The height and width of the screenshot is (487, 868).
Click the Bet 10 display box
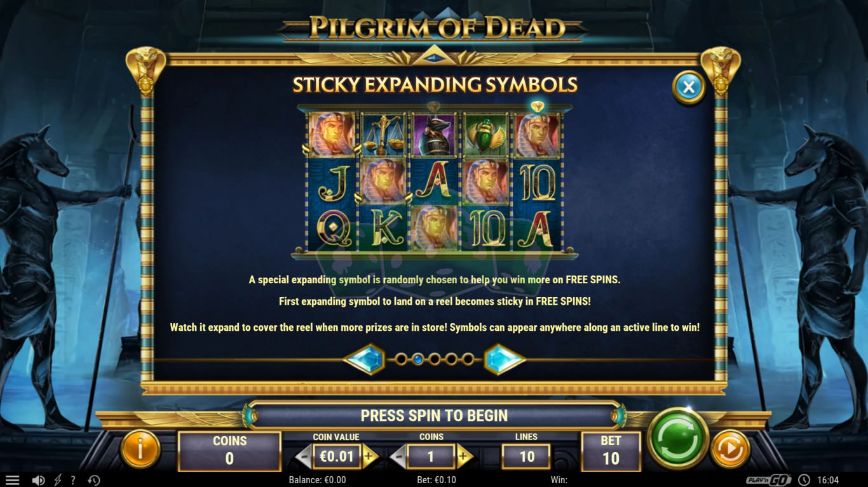click(x=610, y=450)
